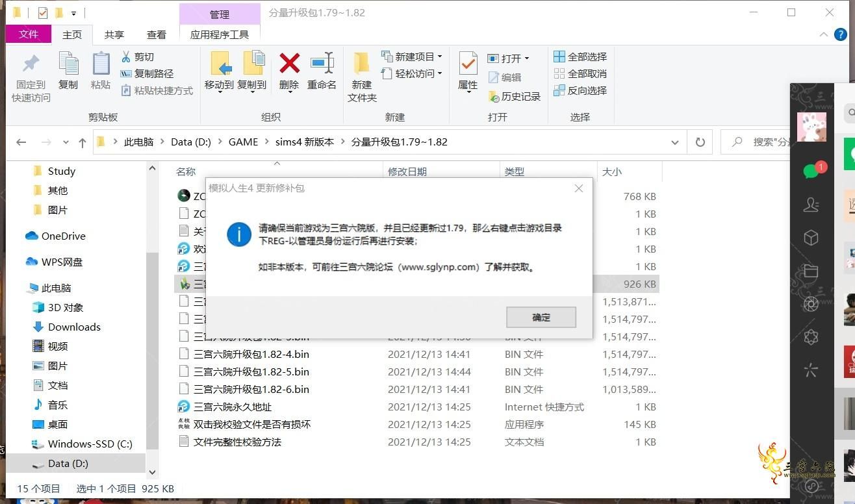The height and width of the screenshot is (504, 855).
Task: Click New folder (新建文件夹) icon
Action: [362, 77]
